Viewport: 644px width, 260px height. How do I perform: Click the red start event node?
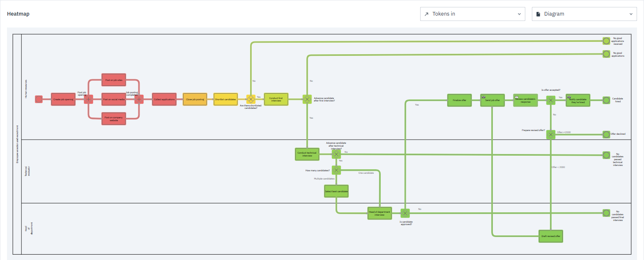[39, 99]
